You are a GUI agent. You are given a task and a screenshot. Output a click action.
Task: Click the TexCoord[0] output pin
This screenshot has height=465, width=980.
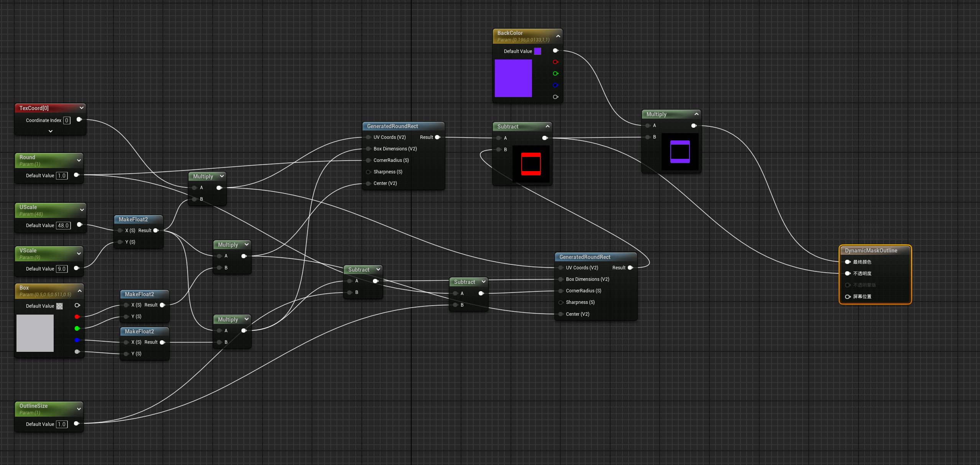click(x=79, y=120)
